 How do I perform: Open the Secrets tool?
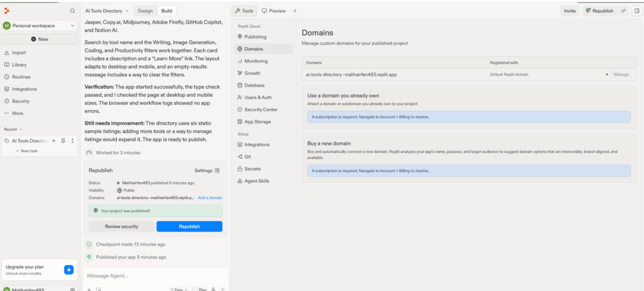264,169
